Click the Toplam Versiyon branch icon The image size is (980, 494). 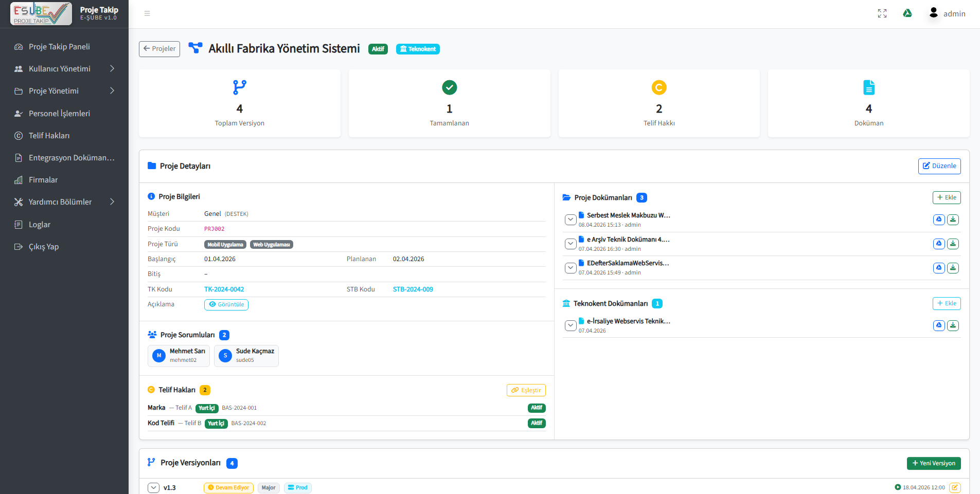click(240, 87)
